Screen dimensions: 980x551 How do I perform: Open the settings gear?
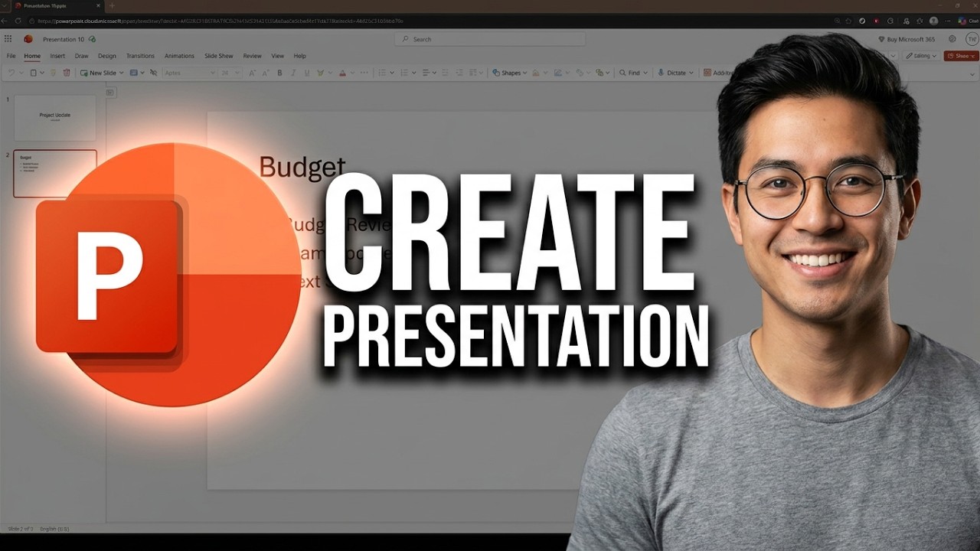(x=952, y=39)
